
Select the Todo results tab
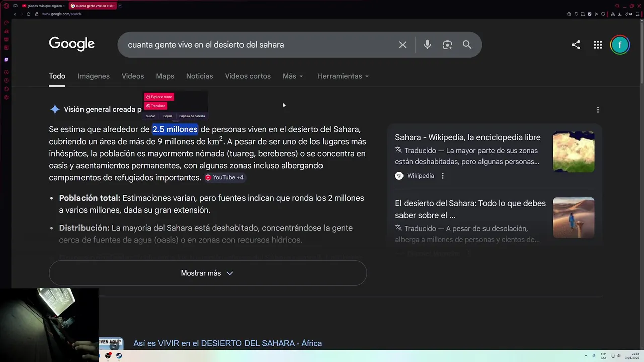click(57, 76)
